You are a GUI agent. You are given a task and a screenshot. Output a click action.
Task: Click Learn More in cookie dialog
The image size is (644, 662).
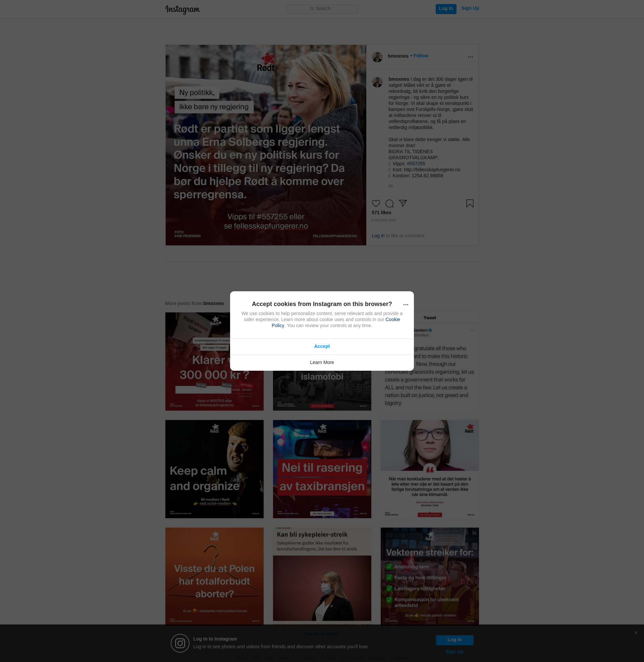[x=322, y=363]
